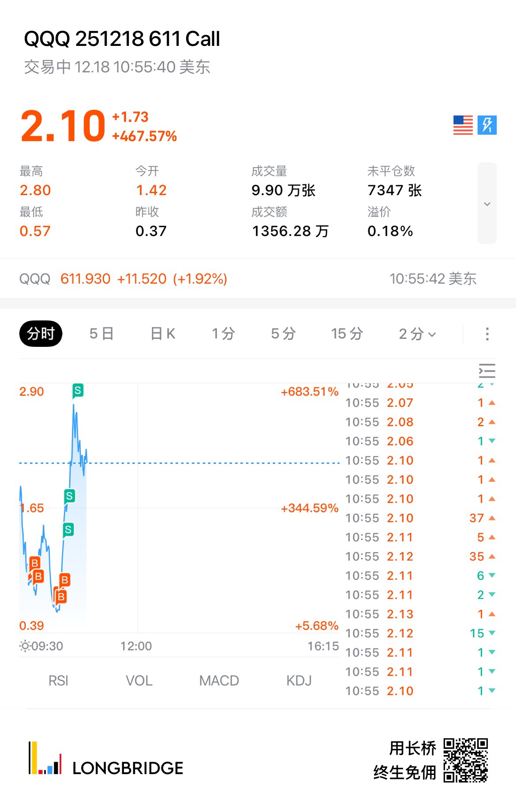Open the three-dot chart options menu
Screen dimensions: 516x812
[x=487, y=334]
